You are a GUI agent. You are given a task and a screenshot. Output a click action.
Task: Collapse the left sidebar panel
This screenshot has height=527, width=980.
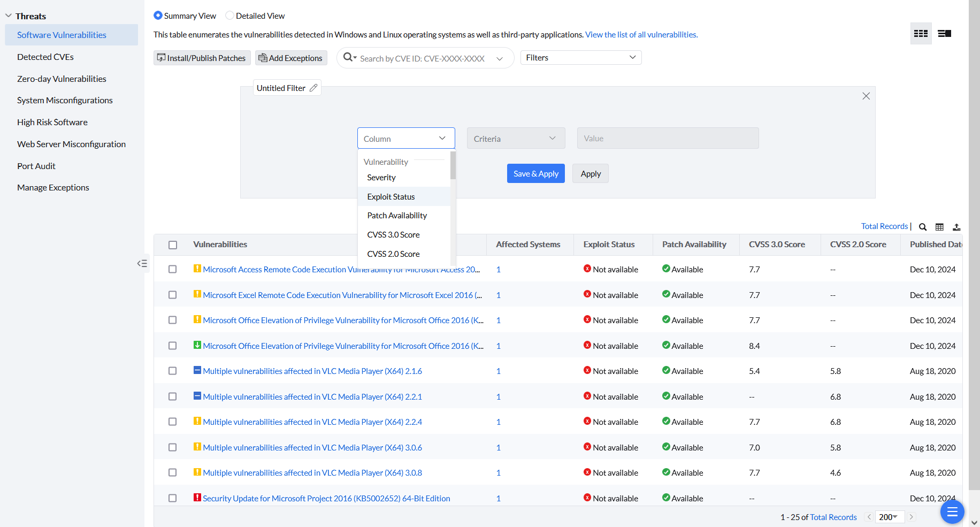(142, 263)
